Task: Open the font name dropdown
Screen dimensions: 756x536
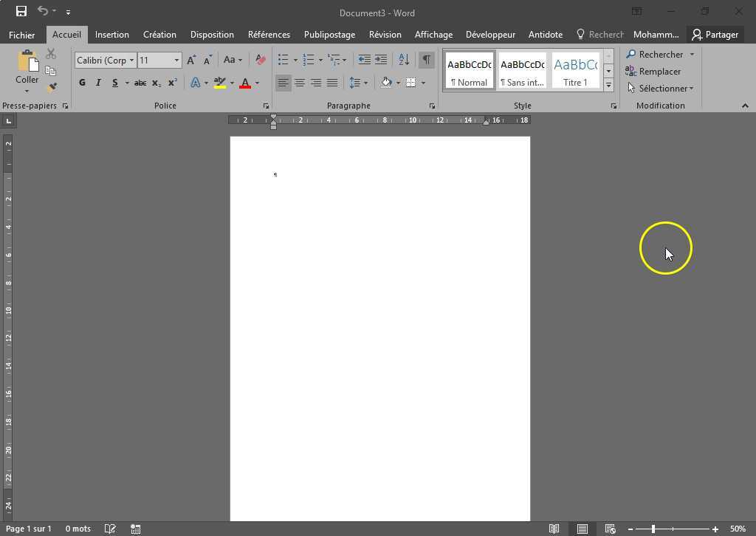Action: [131, 61]
